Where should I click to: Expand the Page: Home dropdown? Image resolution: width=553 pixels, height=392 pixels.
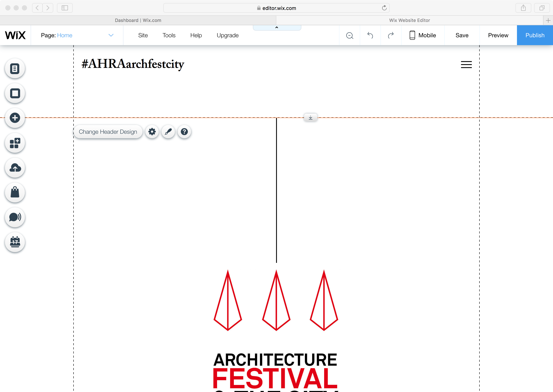point(111,35)
